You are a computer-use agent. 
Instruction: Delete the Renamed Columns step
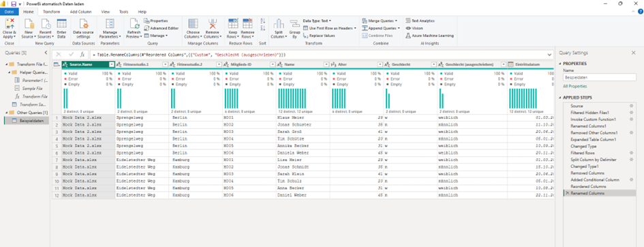click(x=567, y=193)
